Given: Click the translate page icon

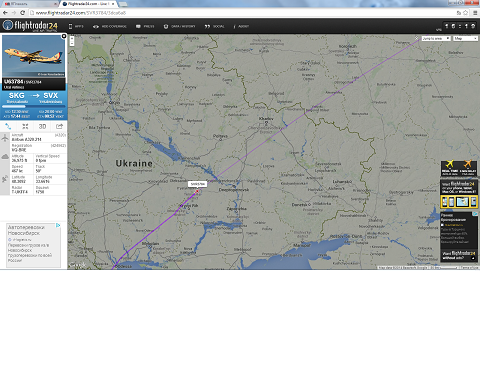Looking at the screenshot, I should [x=459, y=13].
